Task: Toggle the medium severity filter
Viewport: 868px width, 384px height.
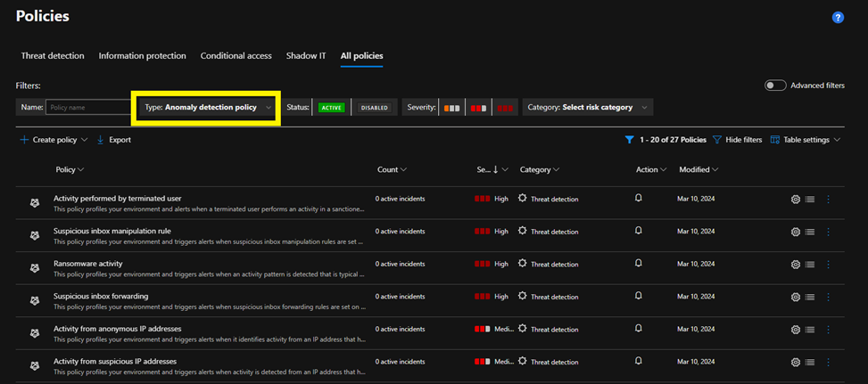Action: (x=479, y=109)
